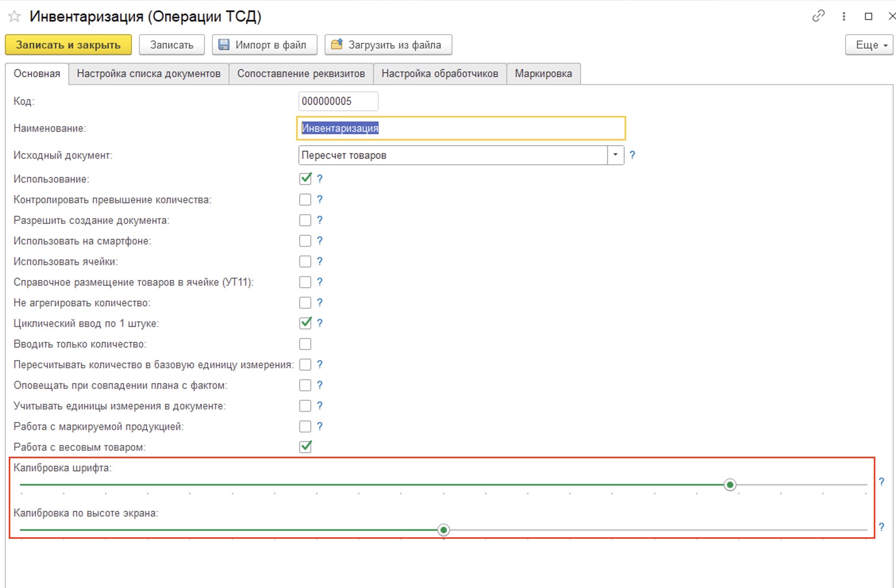Go to Настройка обработчиков tab
The image size is (896, 588).
point(440,73)
